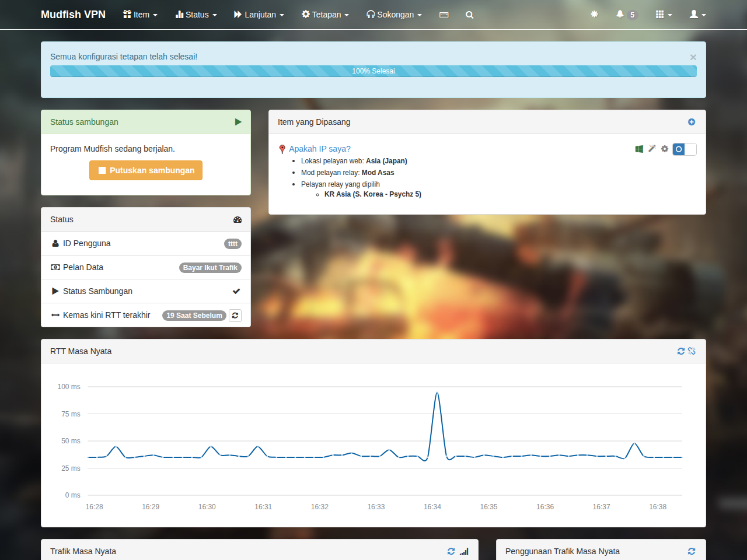The width and height of the screenshot is (747, 560).
Task: Click the 100% Selesai progress bar
Action: click(x=373, y=71)
